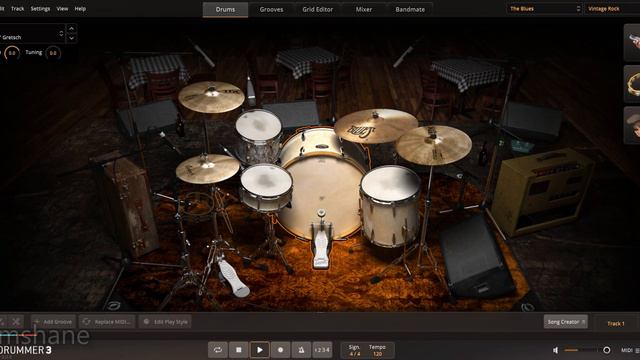The width and height of the screenshot is (640, 360).
Task: Open the Song Creator
Action: (x=566, y=322)
